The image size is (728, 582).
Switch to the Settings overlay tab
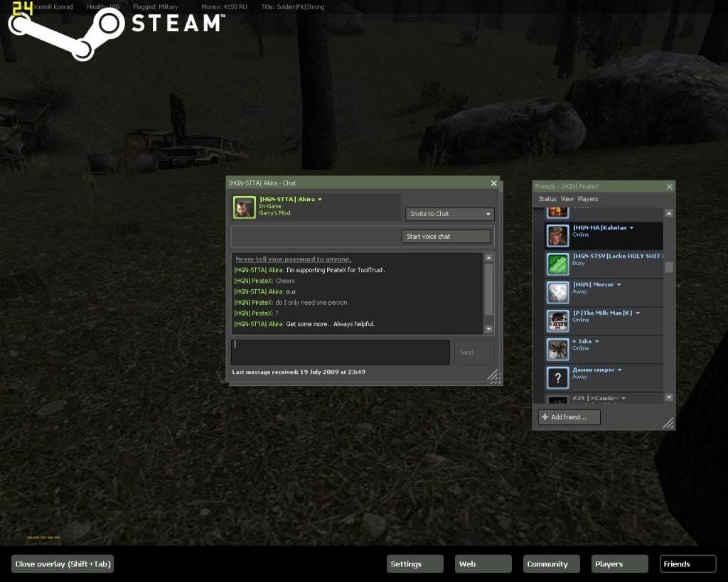tap(415, 564)
